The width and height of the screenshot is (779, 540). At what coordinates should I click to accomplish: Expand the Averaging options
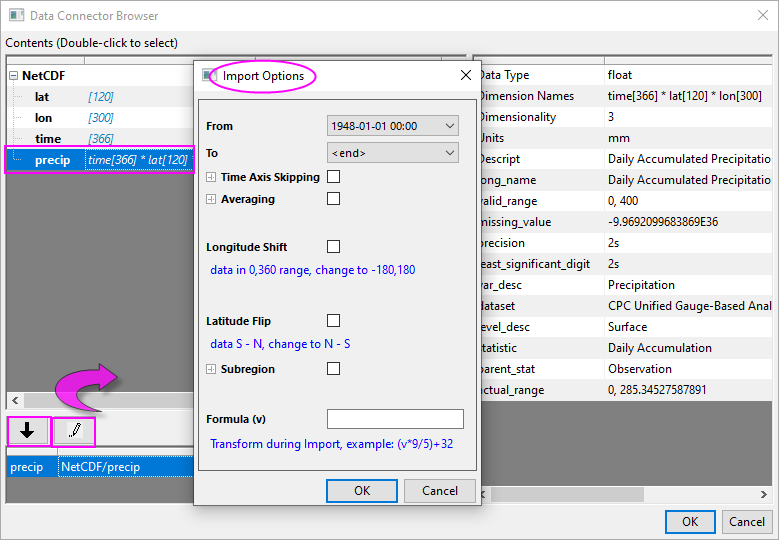(211, 199)
